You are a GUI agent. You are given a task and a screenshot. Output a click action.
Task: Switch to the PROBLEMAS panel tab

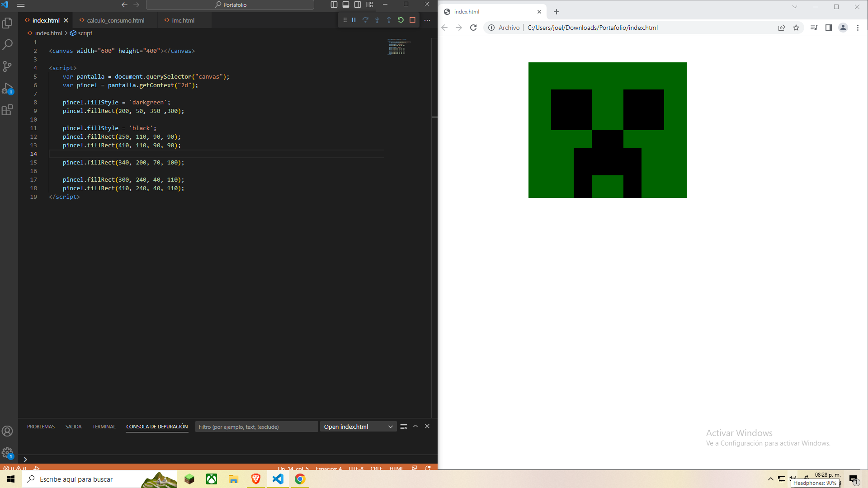click(41, 427)
